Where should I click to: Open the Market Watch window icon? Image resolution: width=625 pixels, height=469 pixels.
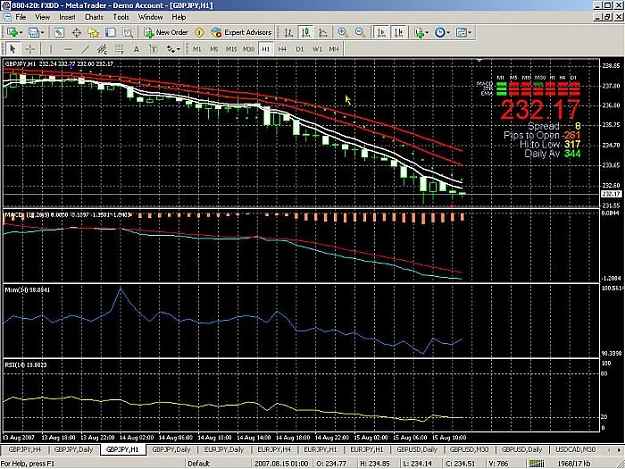coord(59,32)
